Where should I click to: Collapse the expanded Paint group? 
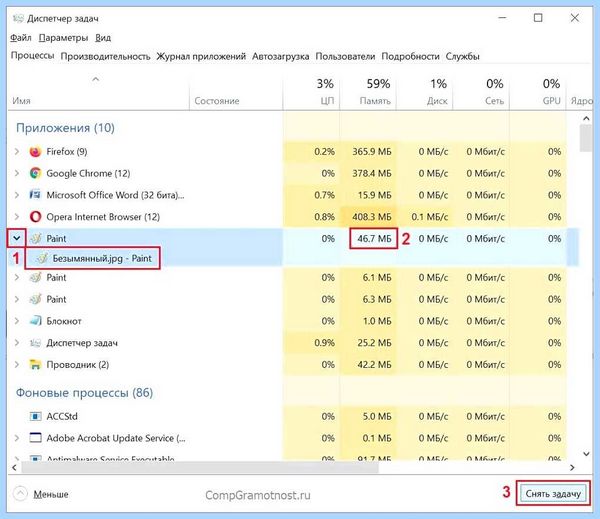pos(16,238)
